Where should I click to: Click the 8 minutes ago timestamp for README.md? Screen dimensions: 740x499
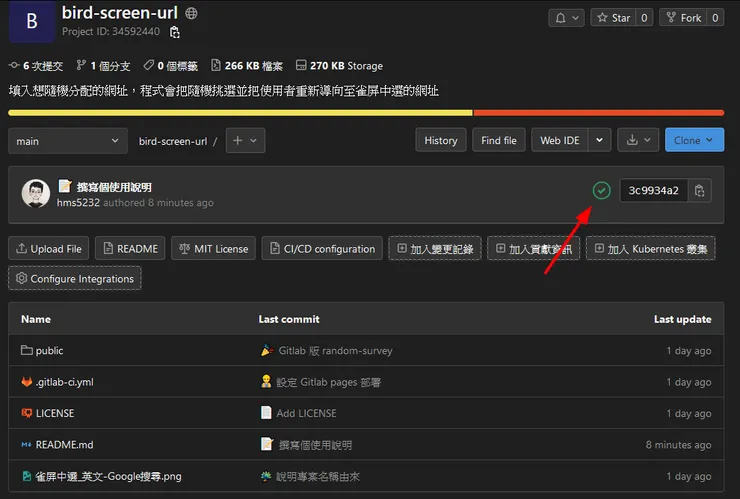pyautogui.click(x=678, y=445)
